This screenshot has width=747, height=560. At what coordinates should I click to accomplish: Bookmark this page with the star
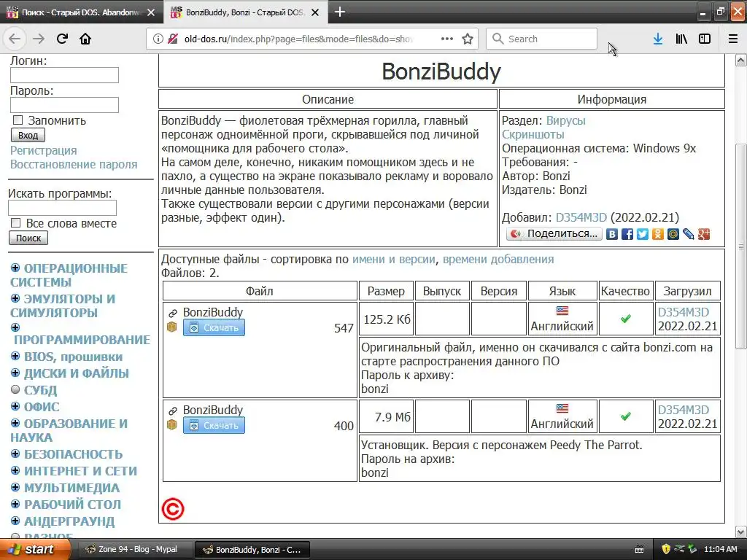coord(468,39)
